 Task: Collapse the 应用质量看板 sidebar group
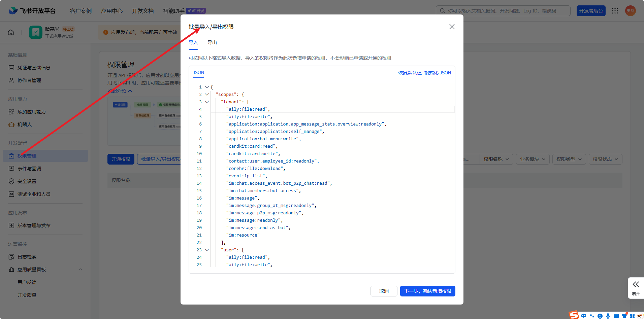80,270
